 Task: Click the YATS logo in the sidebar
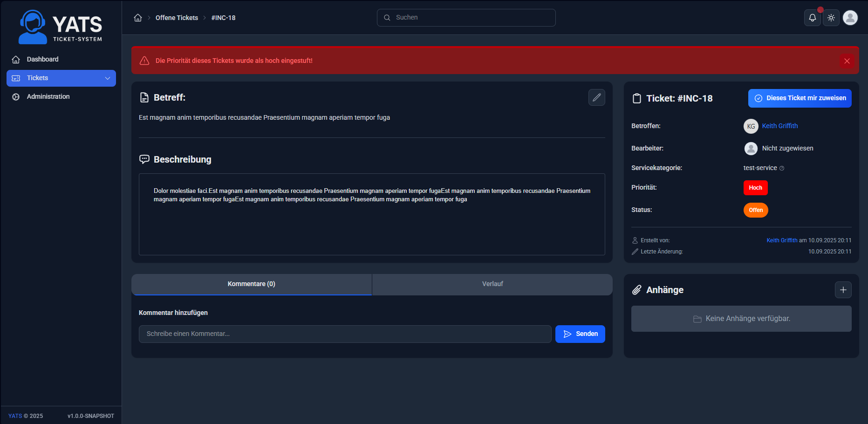tap(61, 27)
